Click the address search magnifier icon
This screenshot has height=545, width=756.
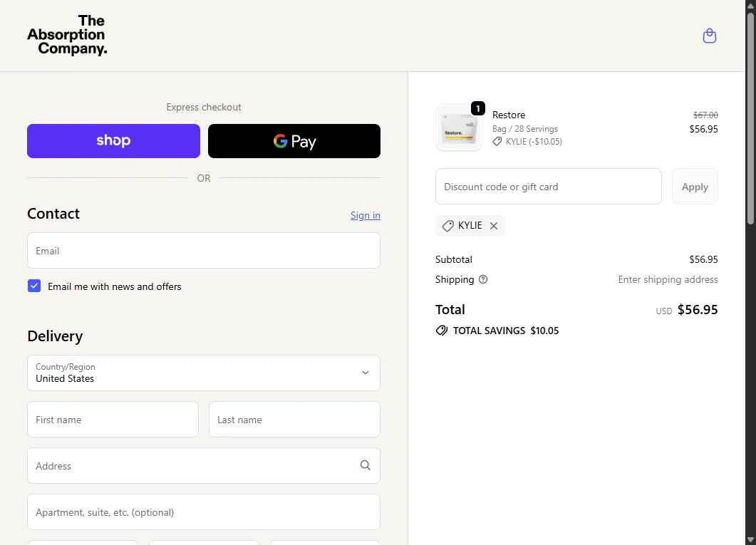click(365, 465)
